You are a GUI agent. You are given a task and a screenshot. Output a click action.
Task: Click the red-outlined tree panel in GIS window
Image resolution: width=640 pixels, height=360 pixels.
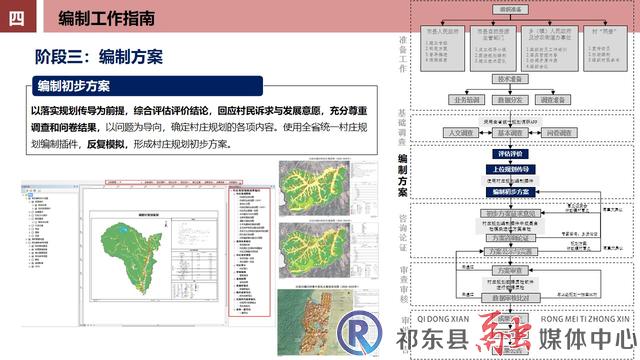[x=249, y=252]
